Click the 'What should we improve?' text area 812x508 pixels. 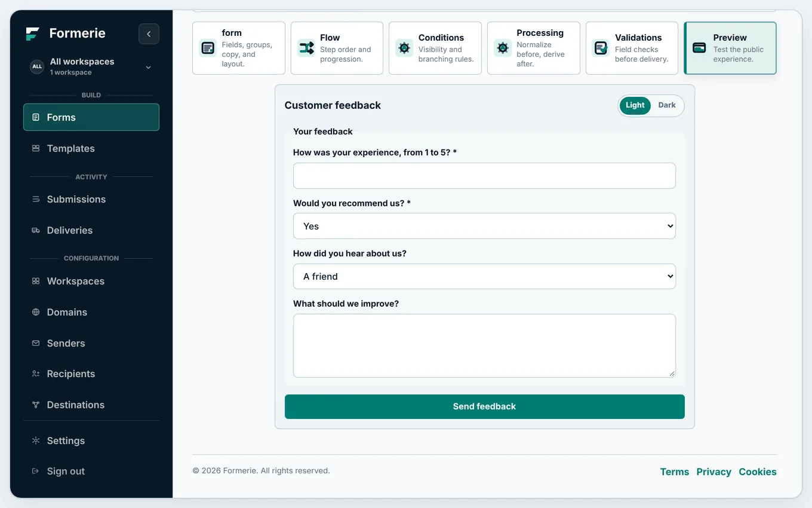(x=484, y=345)
